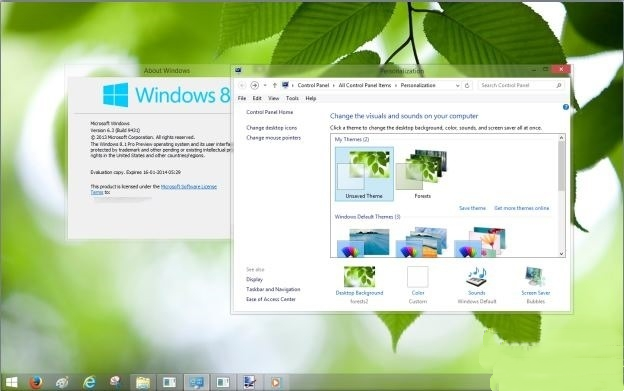Expand the arrow after Control Panel breadcrumb
The image size is (624, 391).
(x=333, y=85)
